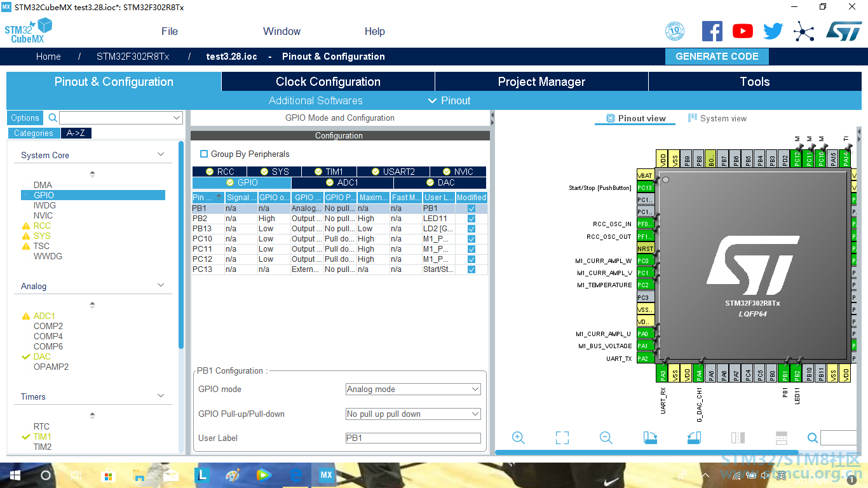Open the GPIO Pull-up/Pull-down dropdown

pyautogui.click(x=413, y=414)
